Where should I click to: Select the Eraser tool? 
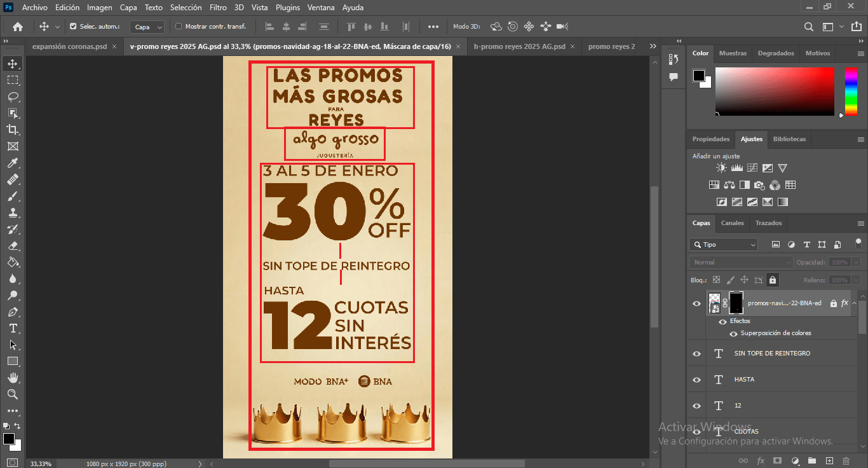(13, 246)
